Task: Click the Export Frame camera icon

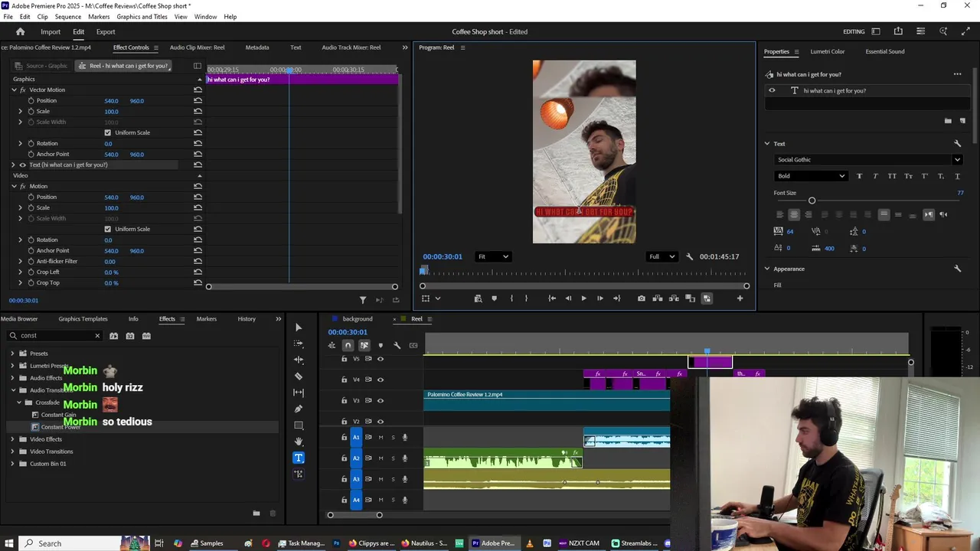Action: click(642, 298)
